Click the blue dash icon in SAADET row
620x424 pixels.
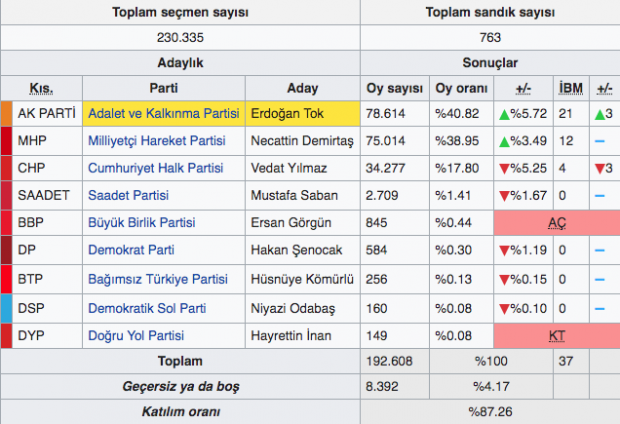pos(599,195)
